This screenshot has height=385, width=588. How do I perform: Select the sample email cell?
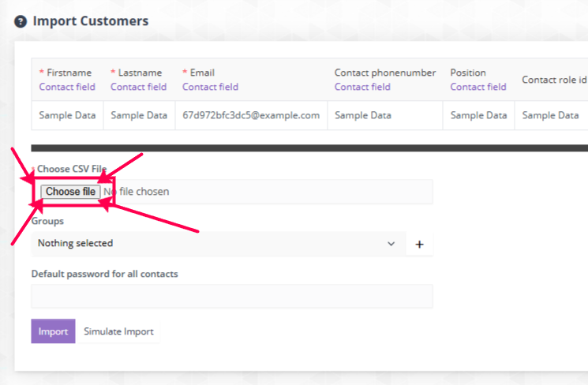pos(251,115)
